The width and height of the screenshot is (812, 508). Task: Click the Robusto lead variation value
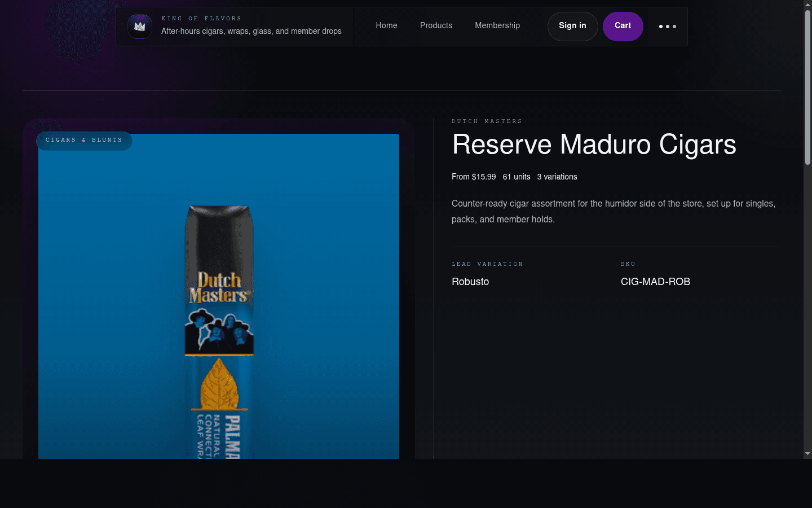click(470, 282)
